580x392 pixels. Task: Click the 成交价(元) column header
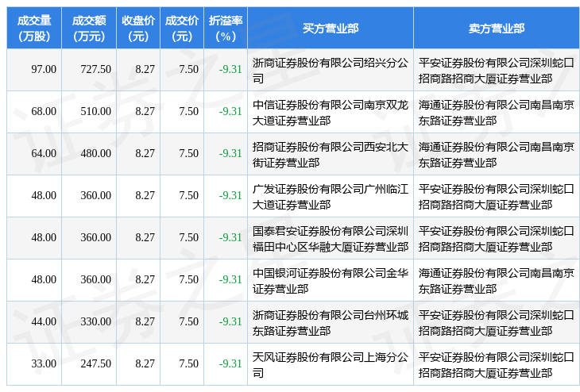(182, 28)
